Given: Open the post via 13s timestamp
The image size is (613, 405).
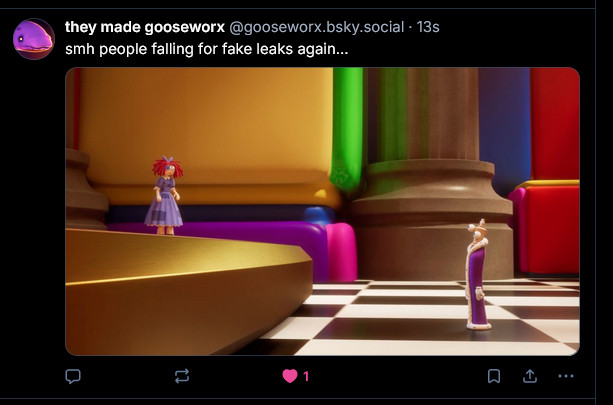Looking at the screenshot, I should [x=428, y=27].
